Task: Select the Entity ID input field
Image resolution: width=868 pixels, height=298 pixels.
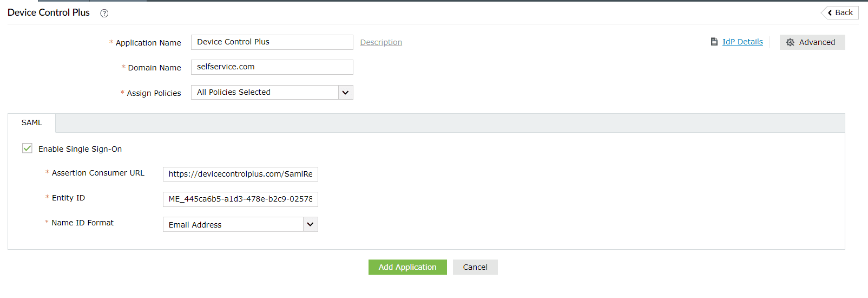Action: pos(240,199)
